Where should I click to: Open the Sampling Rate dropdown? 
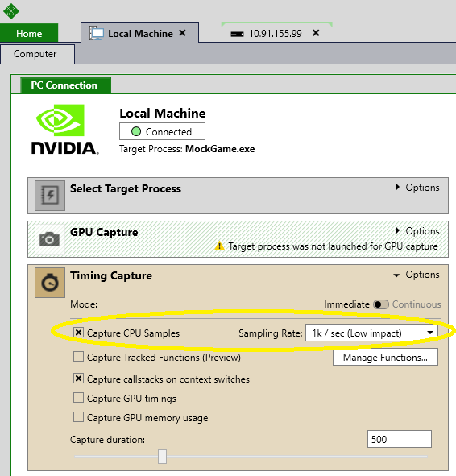click(371, 333)
